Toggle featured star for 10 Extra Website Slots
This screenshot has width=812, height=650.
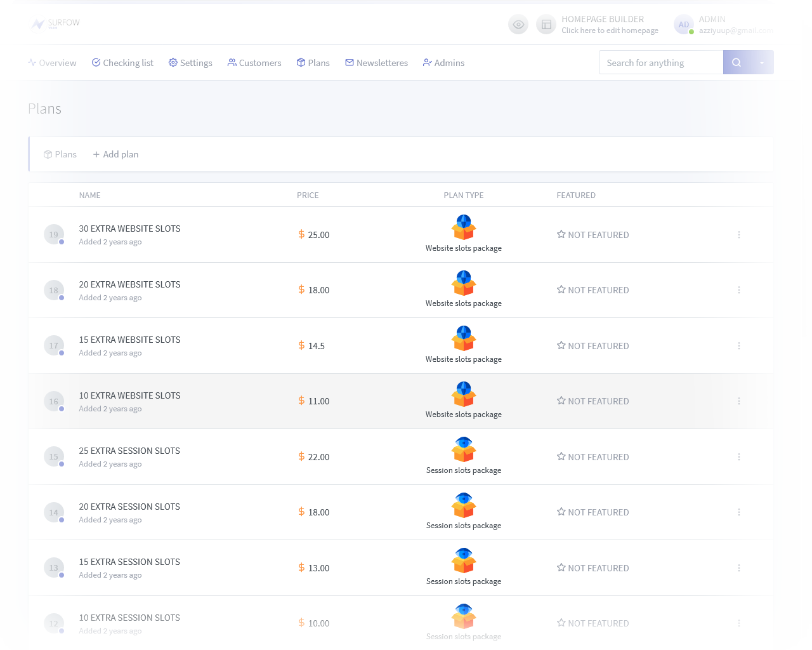(561, 401)
